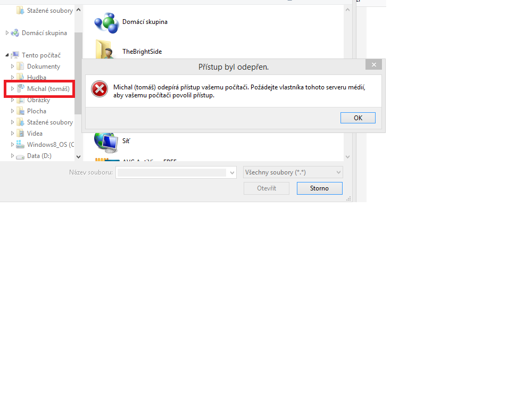Select Stažené soubory under Tento počítač
The image size is (532, 399).
pos(50,122)
